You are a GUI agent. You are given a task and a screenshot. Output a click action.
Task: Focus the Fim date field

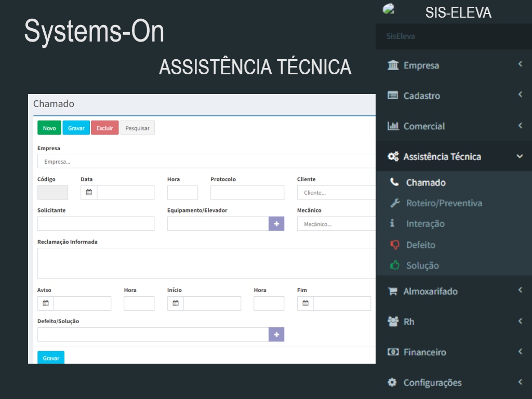342,303
